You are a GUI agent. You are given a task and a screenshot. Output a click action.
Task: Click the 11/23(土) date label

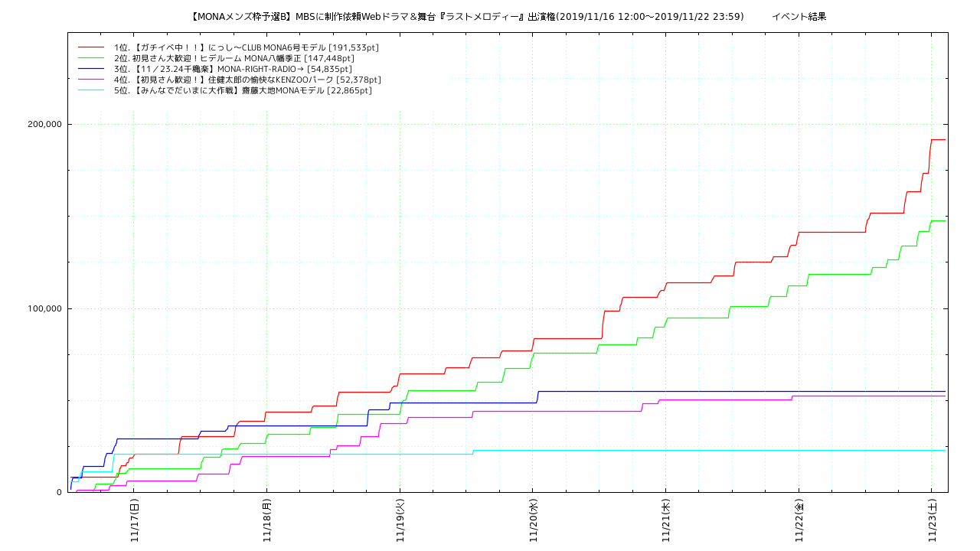pyautogui.click(x=932, y=520)
